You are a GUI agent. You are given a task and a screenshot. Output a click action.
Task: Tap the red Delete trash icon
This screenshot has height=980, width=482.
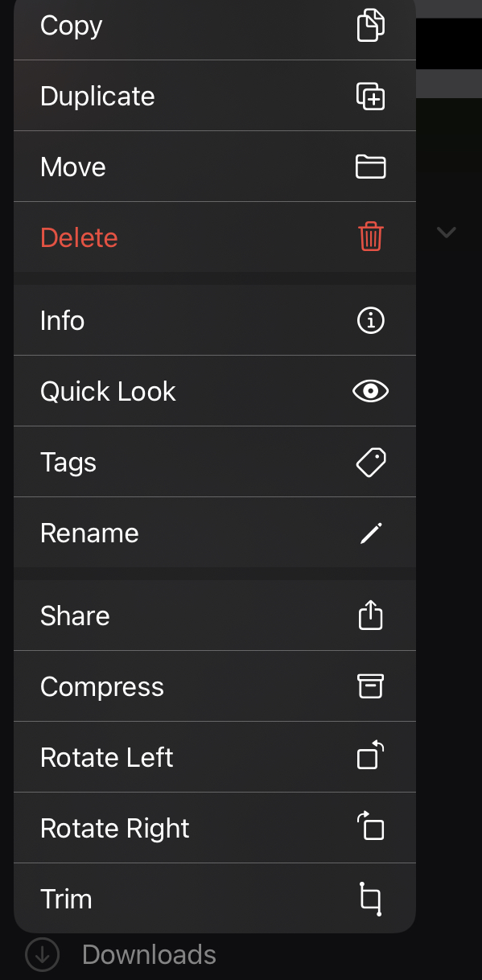pos(371,237)
